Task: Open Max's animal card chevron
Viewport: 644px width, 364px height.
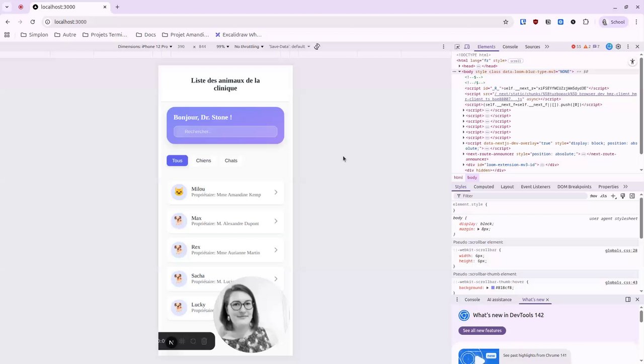Action: (276, 221)
